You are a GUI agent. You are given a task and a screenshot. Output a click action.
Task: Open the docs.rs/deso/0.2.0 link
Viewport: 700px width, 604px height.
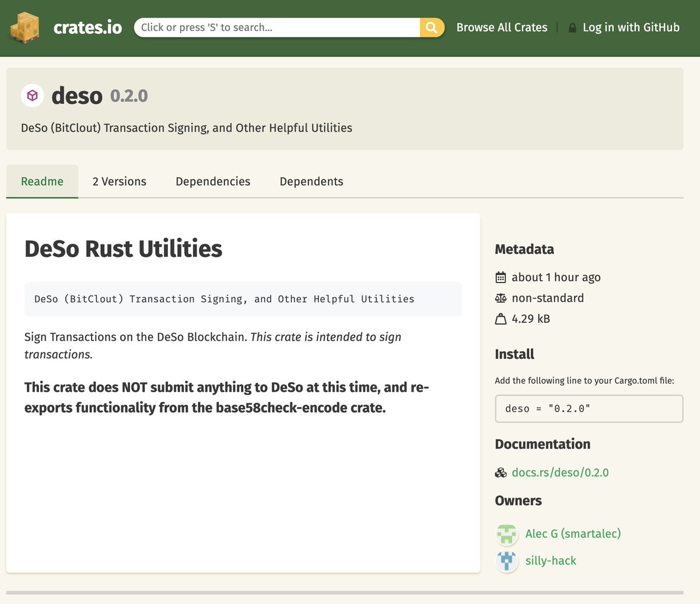[560, 473]
